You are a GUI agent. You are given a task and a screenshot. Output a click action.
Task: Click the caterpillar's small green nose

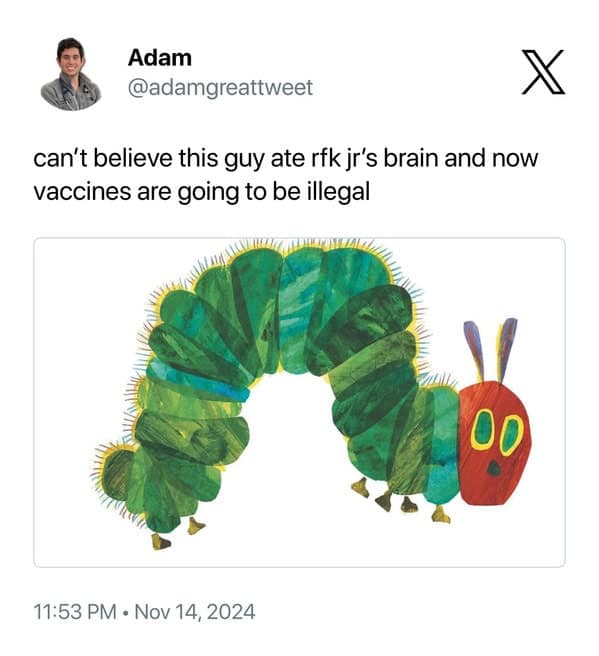click(494, 469)
